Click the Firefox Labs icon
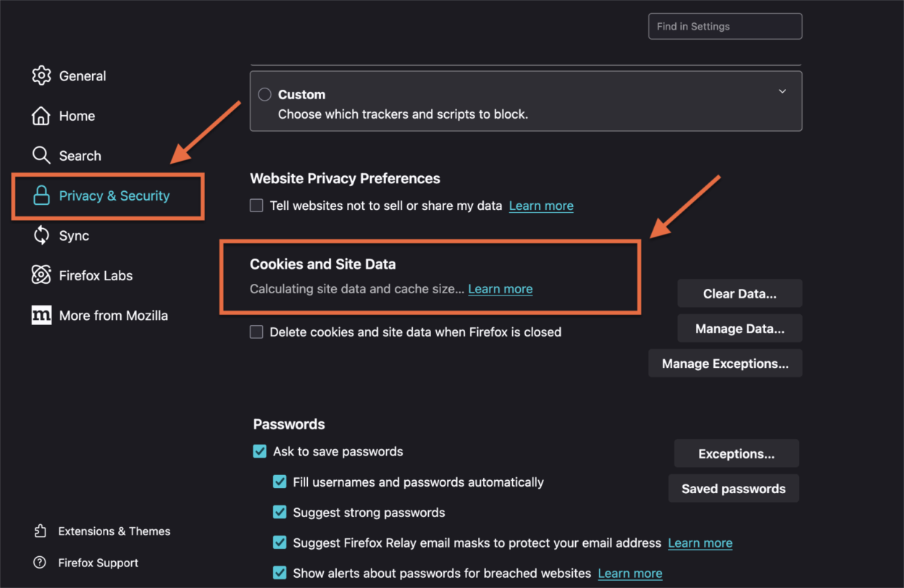904x588 pixels. click(41, 275)
